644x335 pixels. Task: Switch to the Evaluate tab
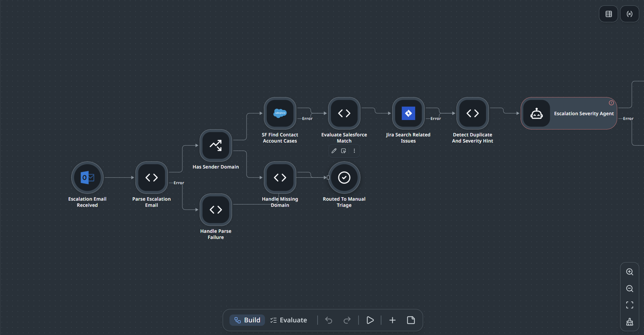[x=289, y=320]
